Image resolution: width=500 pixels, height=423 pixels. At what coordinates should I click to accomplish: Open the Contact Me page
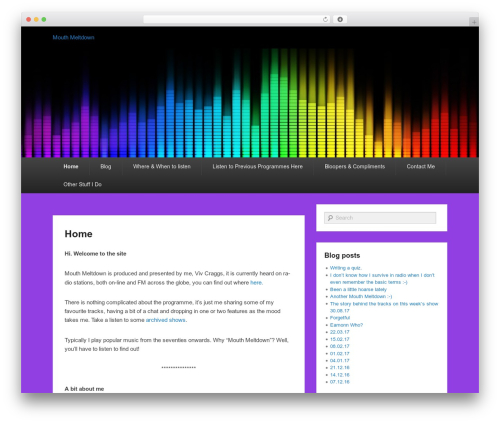click(421, 166)
